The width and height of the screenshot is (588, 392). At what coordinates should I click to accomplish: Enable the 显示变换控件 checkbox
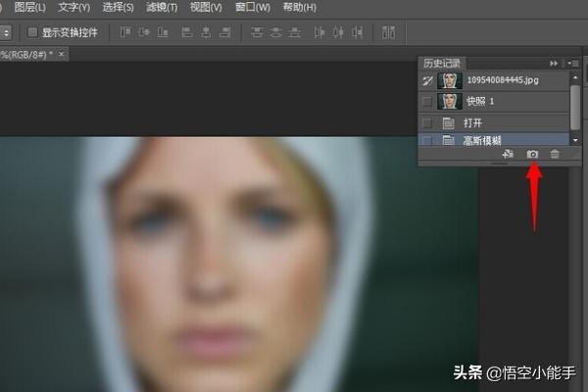click(32, 32)
